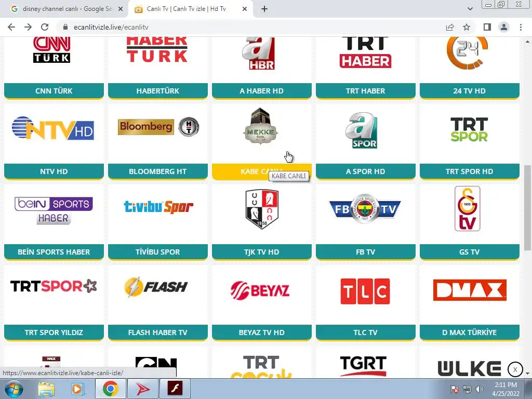
Task: Bookmark this page with the star
Action: click(x=467, y=27)
